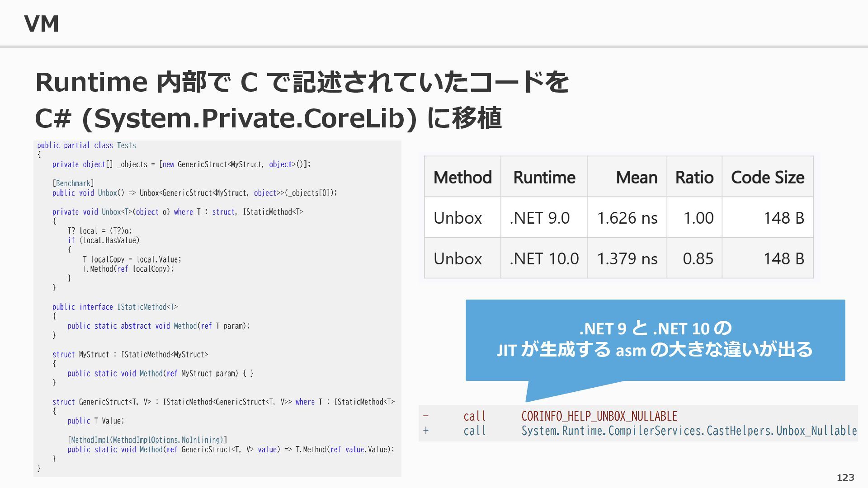Click the Runtime column header
The image size is (868, 488).
click(544, 177)
